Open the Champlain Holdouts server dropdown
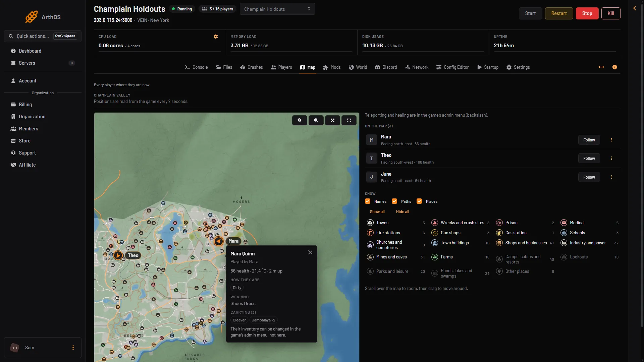The height and width of the screenshot is (362, 644). (277, 9)
